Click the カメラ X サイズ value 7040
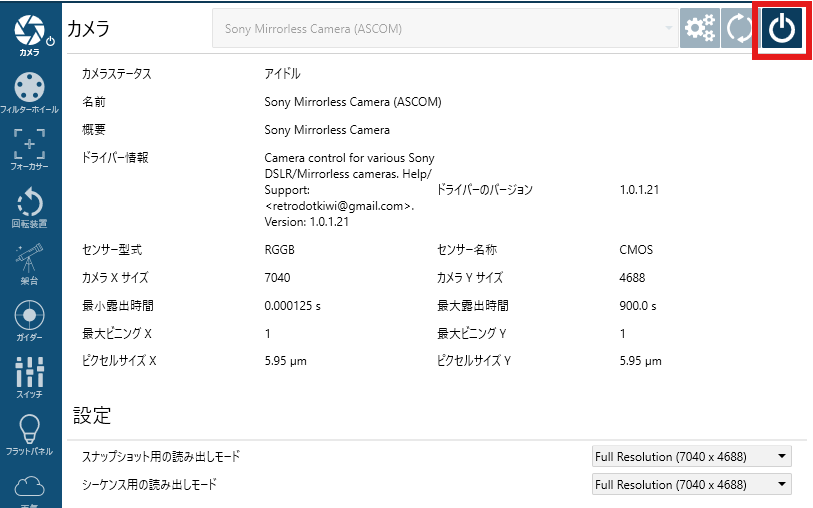Viewport: 813px width, 508px height. (x=277, y=278)
